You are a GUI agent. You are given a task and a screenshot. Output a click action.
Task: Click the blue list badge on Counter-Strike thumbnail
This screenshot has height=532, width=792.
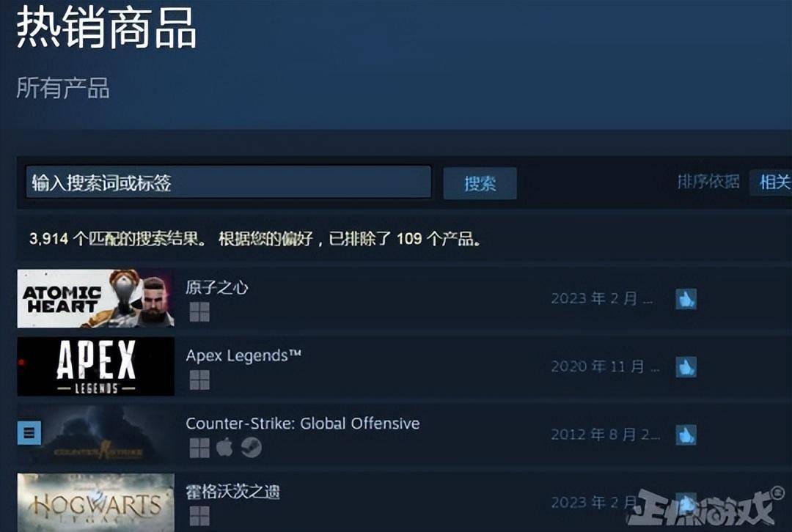coord(29,433)
